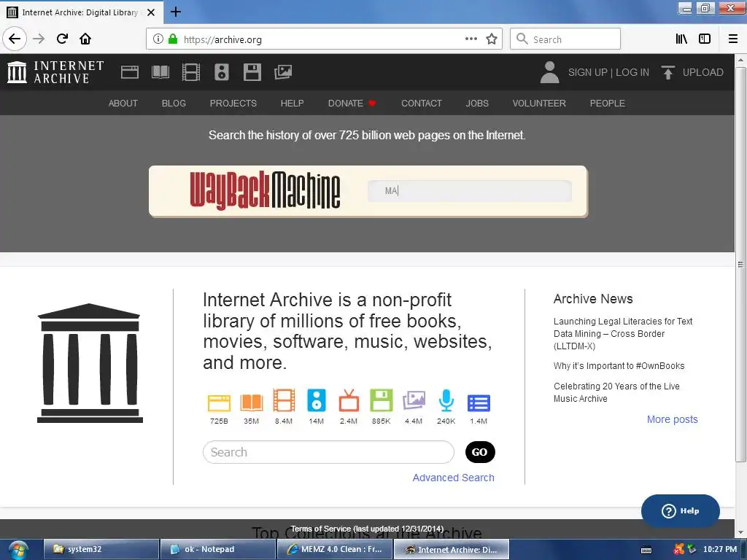This screenshot has width=747, height=560.
Task: Click the green secure padlock icon
Action: pyautogui.click(x=173, y=39)
